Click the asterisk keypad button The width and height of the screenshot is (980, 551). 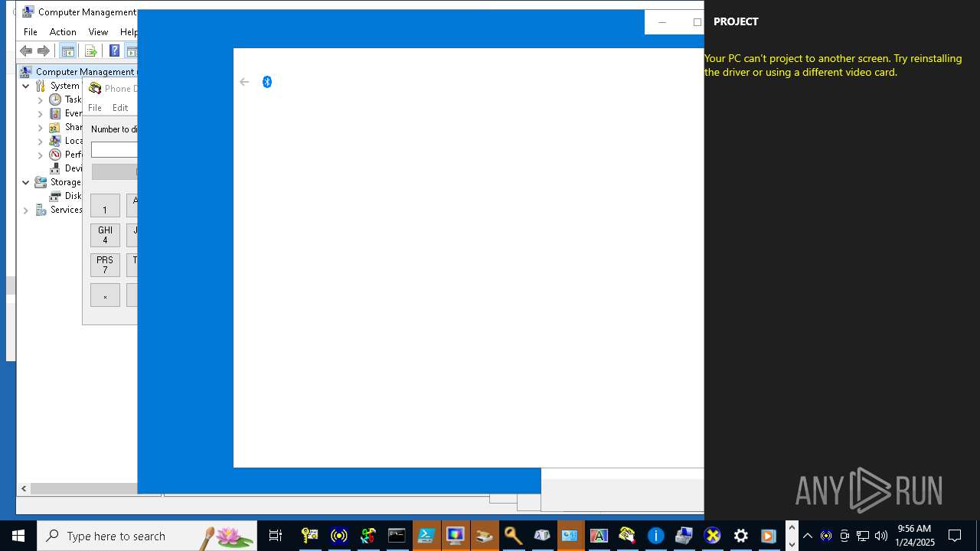click(x=105, y=295)
